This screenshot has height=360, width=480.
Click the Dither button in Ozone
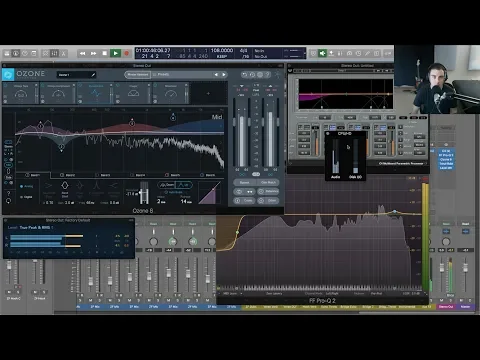[x=268, y=200]
